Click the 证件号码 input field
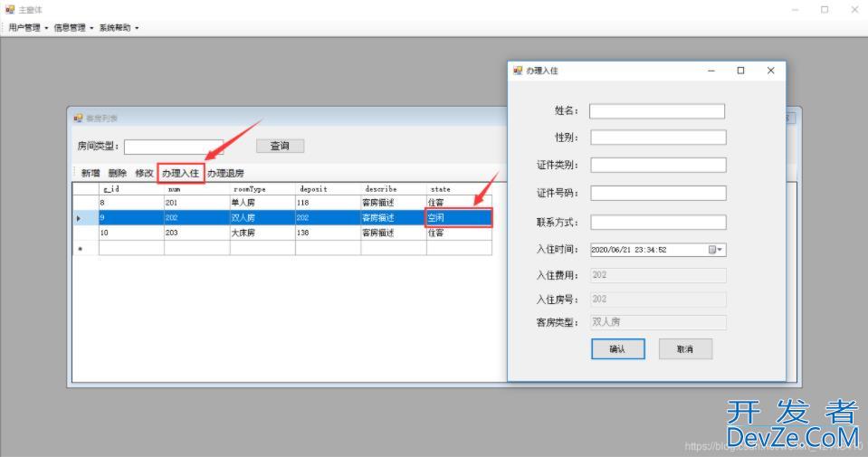The width and height of the screenshot is (868, 457). [x=658, y=193]
